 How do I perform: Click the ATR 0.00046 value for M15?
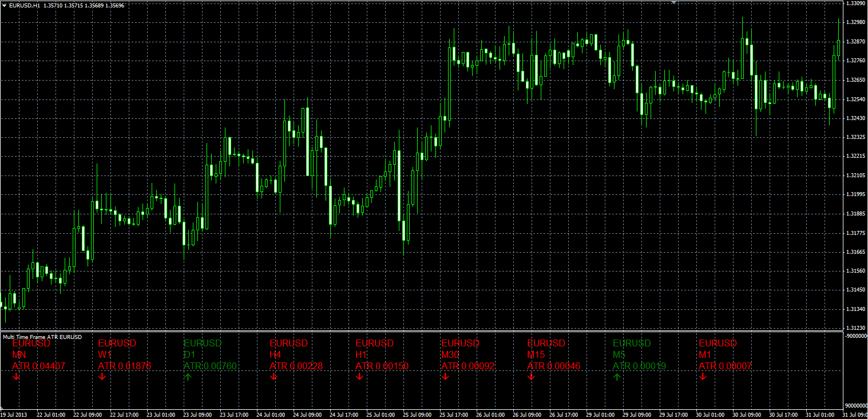(554, 366)
